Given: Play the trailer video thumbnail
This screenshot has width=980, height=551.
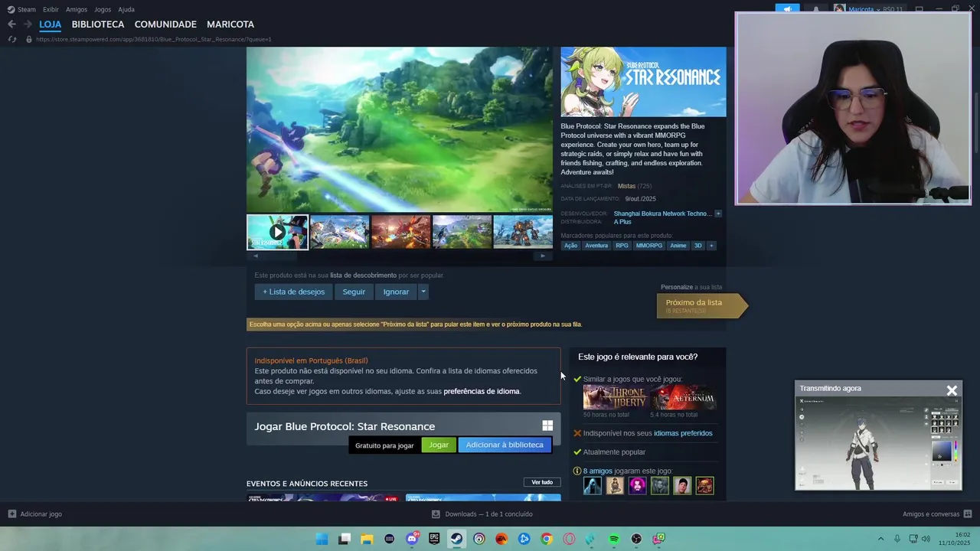Looking at the screenshot, I should point(277,232).
